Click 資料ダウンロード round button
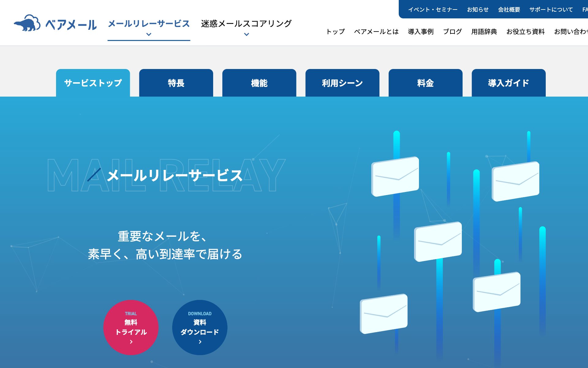 point(200,328)
